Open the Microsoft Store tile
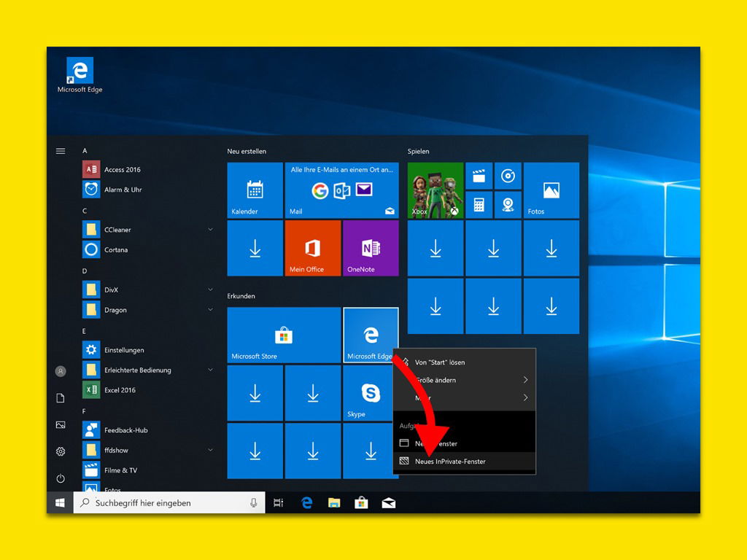 click(x=284, y=335)
